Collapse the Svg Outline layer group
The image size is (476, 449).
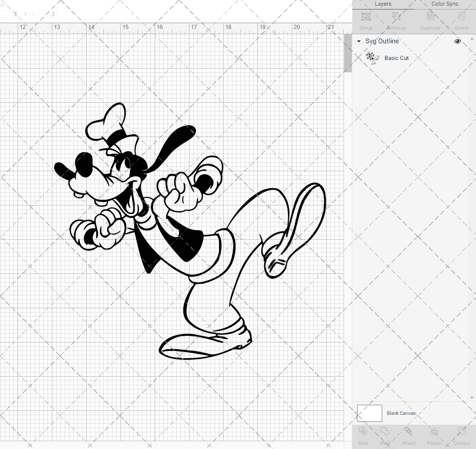tap(359, 41)
